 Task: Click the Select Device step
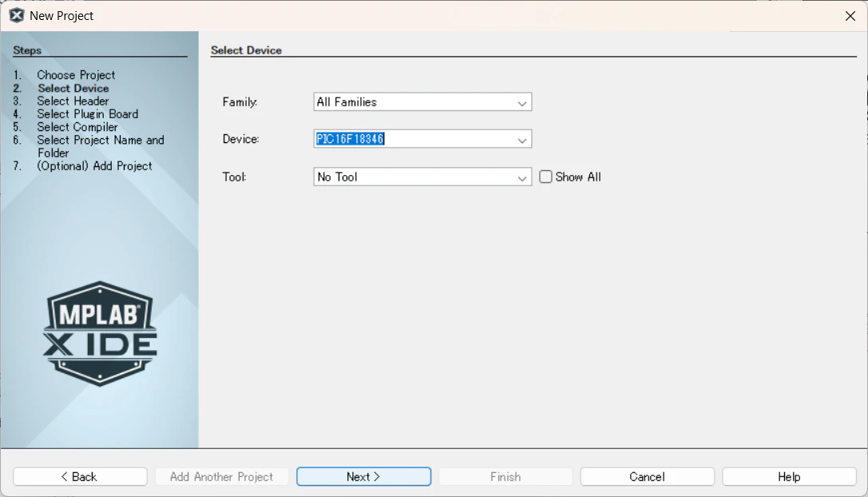[x=73, y=88]
